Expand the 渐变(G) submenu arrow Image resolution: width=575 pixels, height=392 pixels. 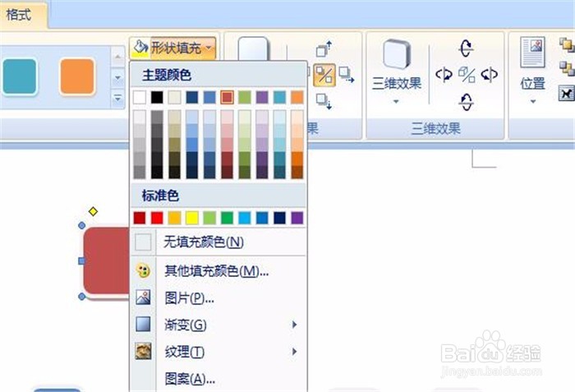coord(294,325)
